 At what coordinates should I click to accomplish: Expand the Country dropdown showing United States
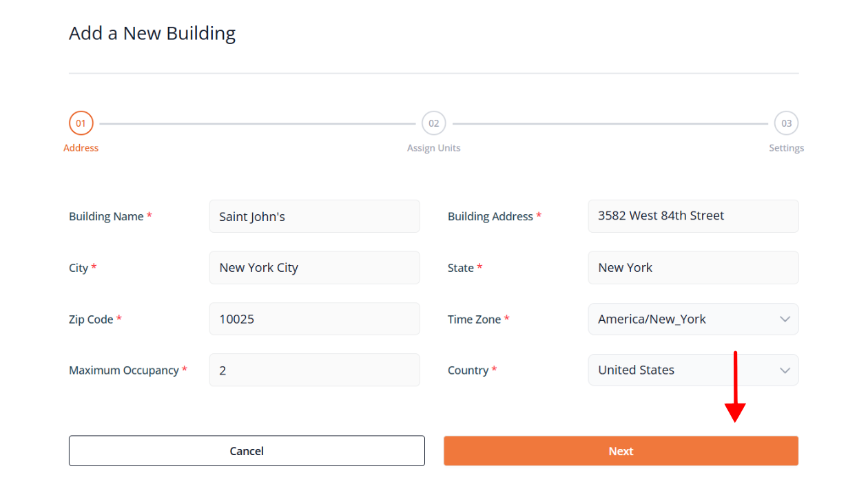pyautogui.click(x=682, y=370)
